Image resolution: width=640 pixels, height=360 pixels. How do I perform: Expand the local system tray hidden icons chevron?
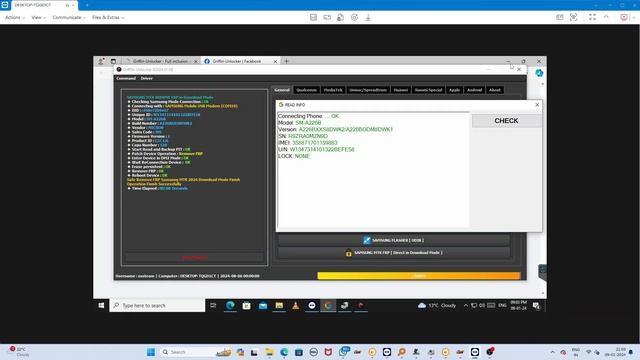click(x=552, y=352)
